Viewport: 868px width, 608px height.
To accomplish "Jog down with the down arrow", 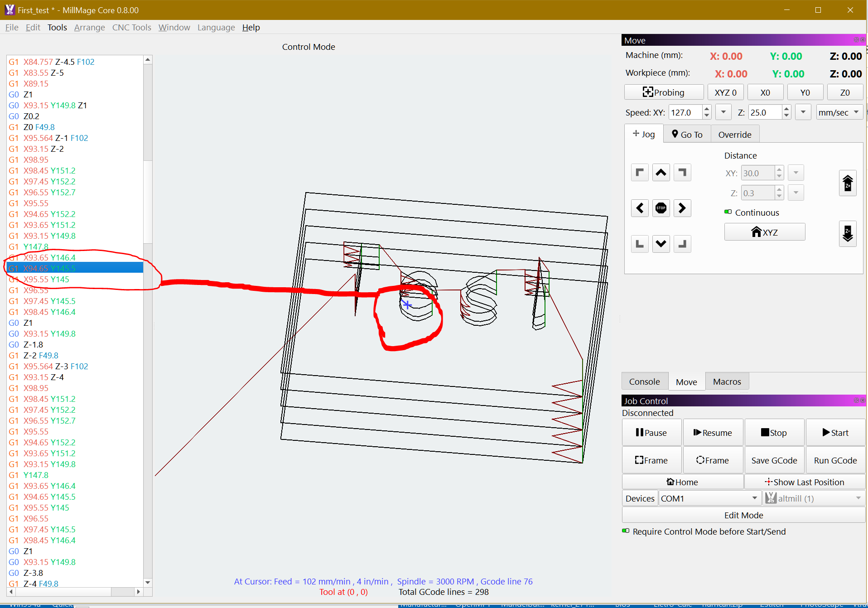I will pyautogui.click(x=661, y=244).
